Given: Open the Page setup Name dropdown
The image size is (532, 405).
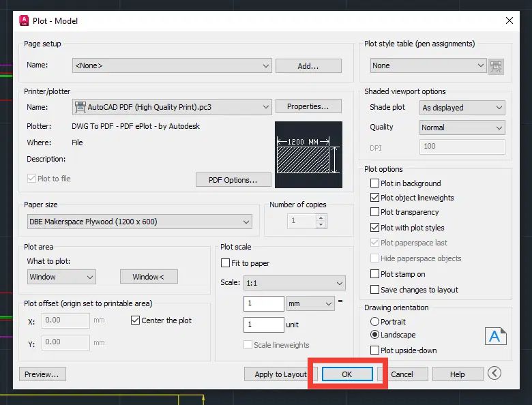Looking at the screenshot, I should click(172, 65).
